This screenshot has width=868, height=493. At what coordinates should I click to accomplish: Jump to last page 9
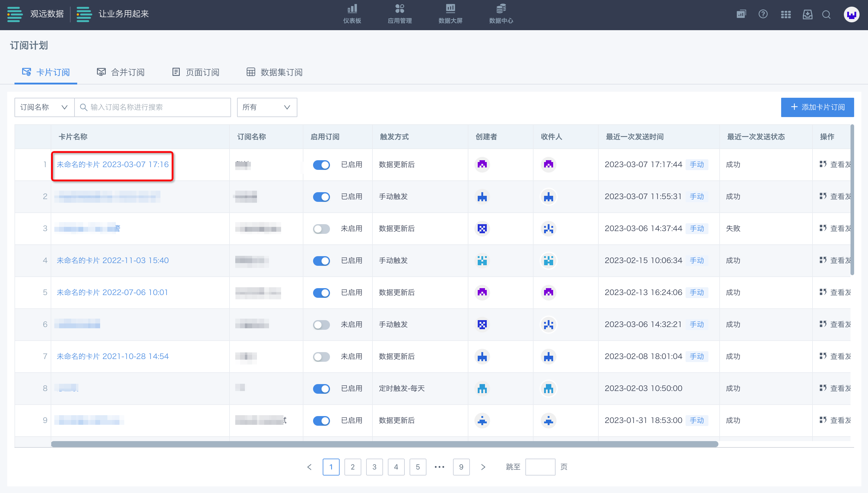(x=461, y=467)
